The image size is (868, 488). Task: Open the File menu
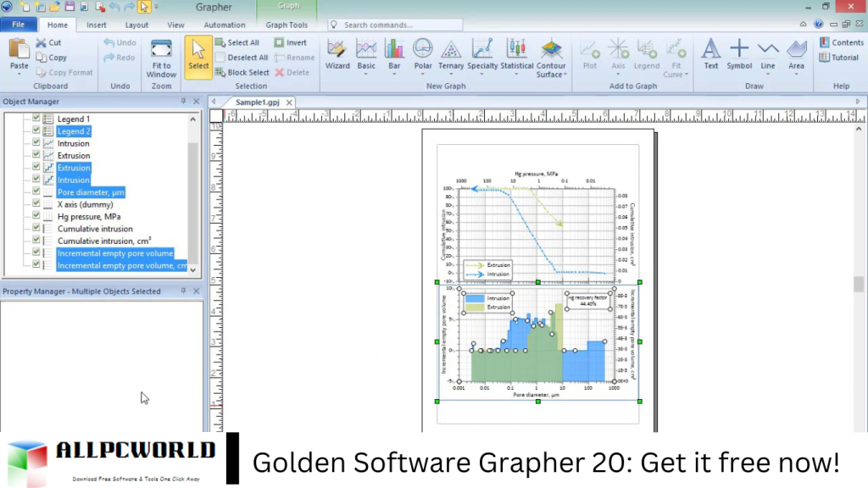pyautogui.click(x=19, y=25)
